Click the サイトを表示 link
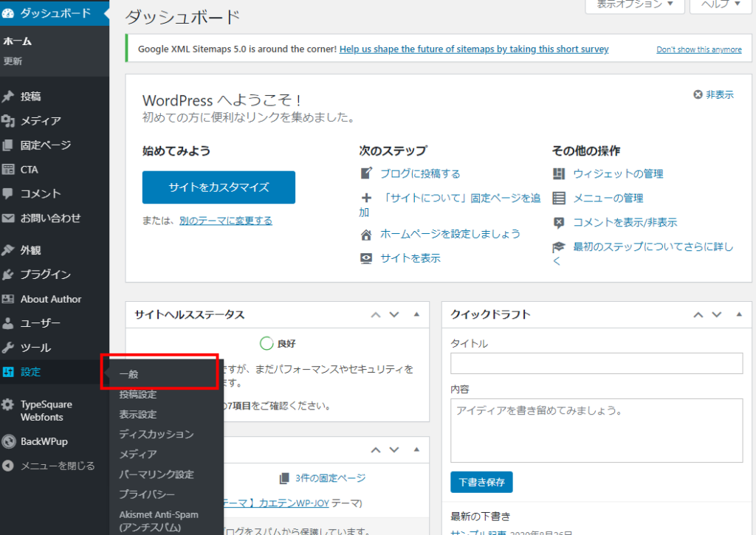Screen dimensions: 756x535 pyautogui.click(x=410, y=258)
